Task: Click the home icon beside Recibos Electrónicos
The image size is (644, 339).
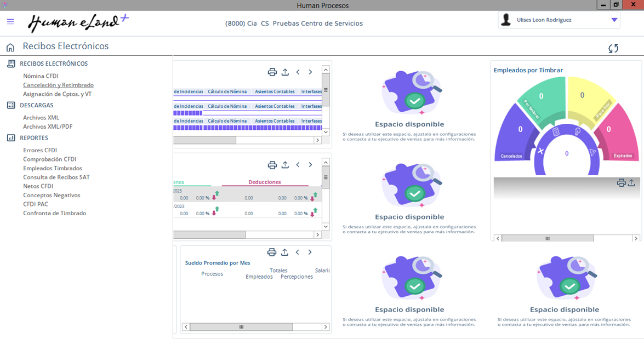Action: pyautogui.click(x=10, y=47)
